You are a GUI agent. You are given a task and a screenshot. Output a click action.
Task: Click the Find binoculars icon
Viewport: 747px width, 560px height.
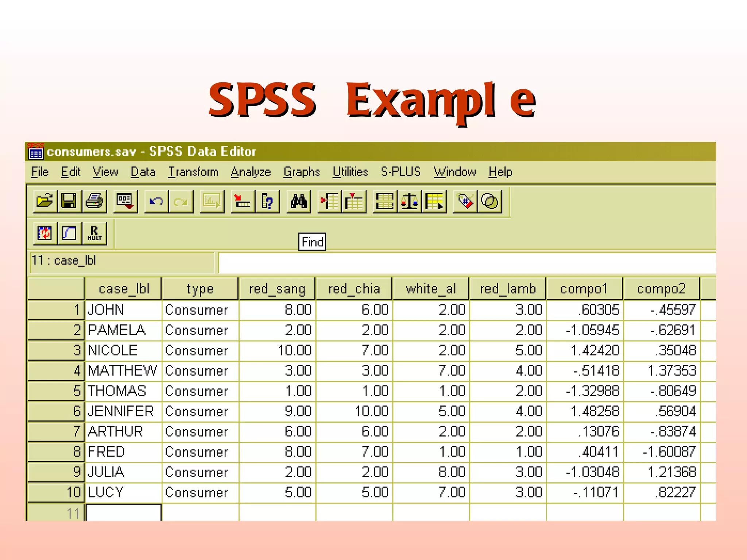(x=298, y=201)
